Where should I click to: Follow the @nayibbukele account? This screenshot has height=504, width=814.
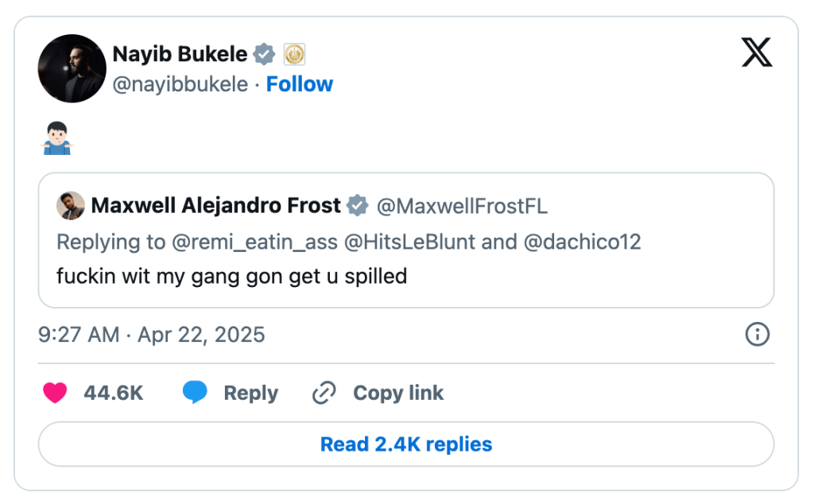[x=299, y=84]
